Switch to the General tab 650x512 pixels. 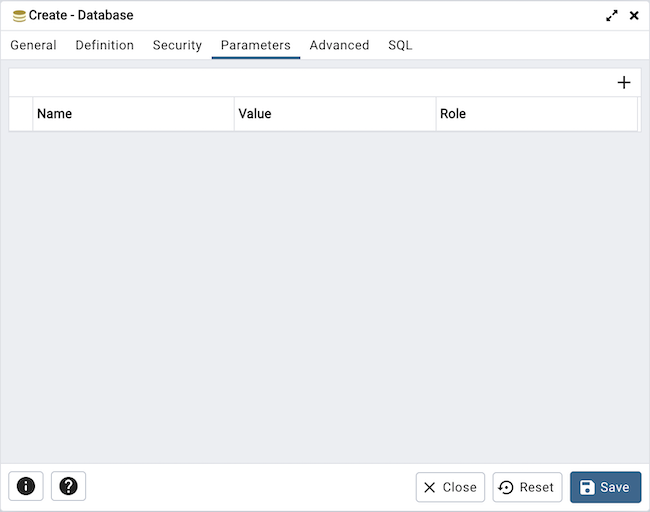[33, 45]
